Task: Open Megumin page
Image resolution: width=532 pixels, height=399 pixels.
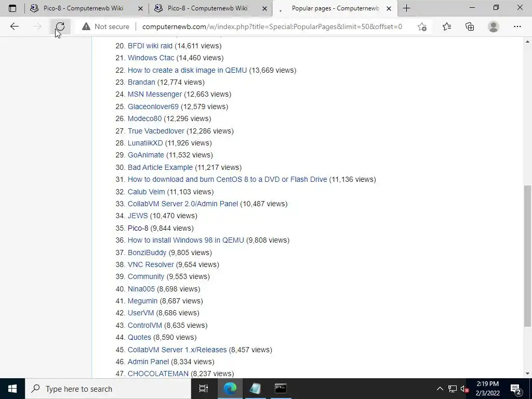Action: tap(142, 301)
